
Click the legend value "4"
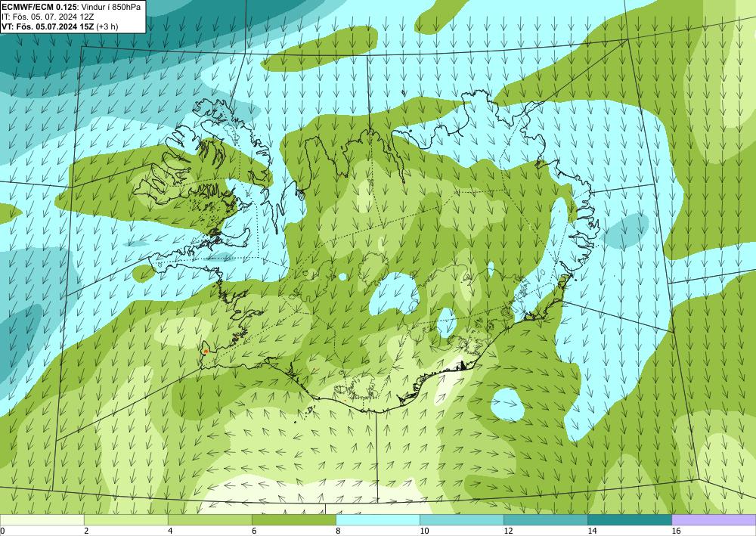170,531
